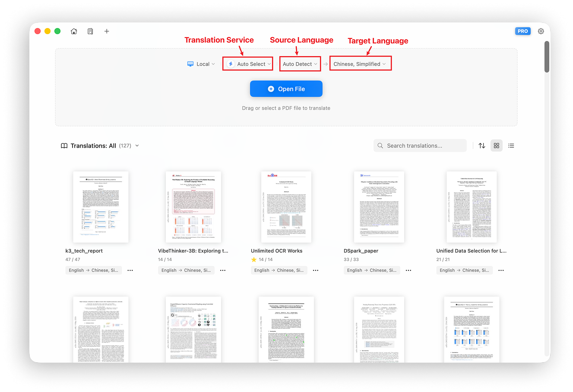Open more options for k3_tech_report
This screenshot has width=573, height=392.
pos(130,270)
